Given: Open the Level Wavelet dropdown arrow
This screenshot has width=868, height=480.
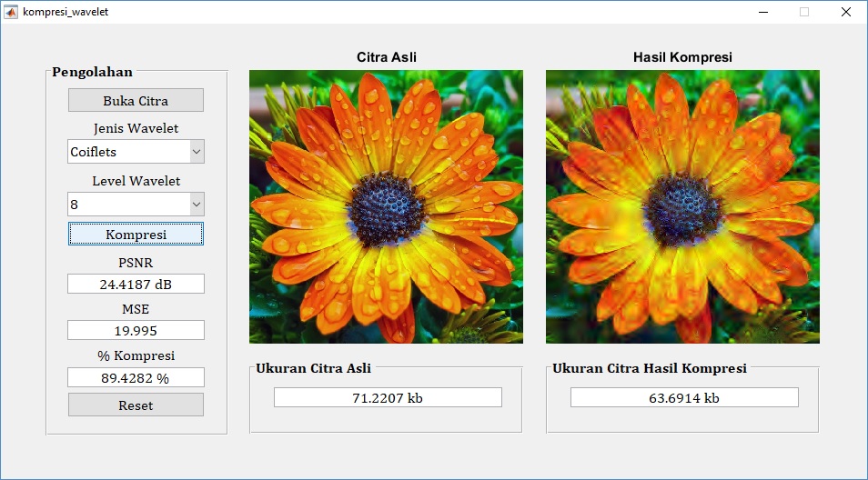Looking at the screenshot, I should pos(197,205).
